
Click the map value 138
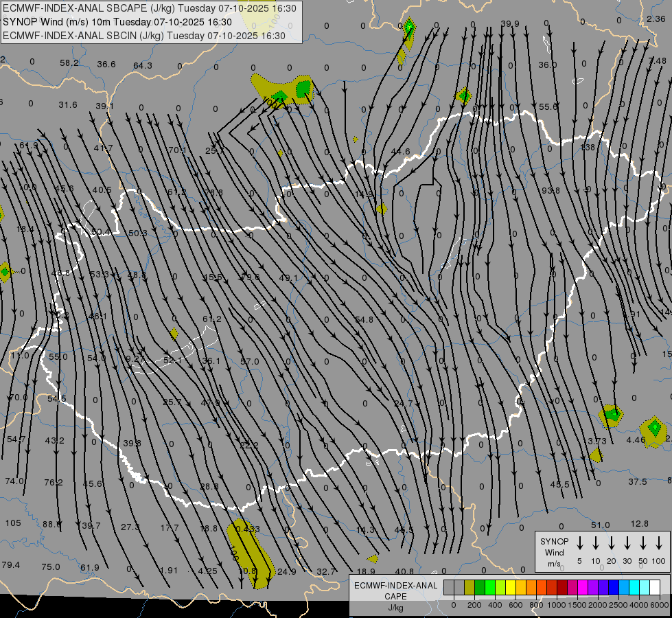pos(588,148)
